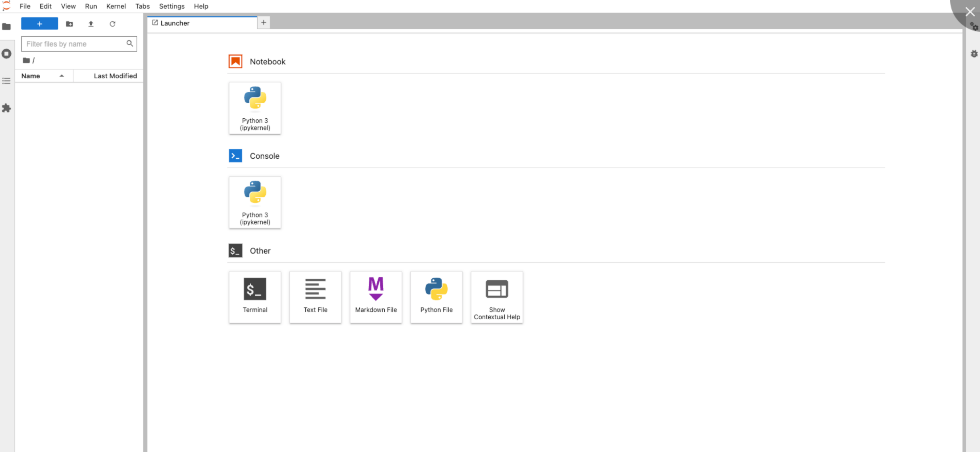Open running terminals and kernels panel
The width and height of the screenshot is (980, 452).
click(7, 54)
